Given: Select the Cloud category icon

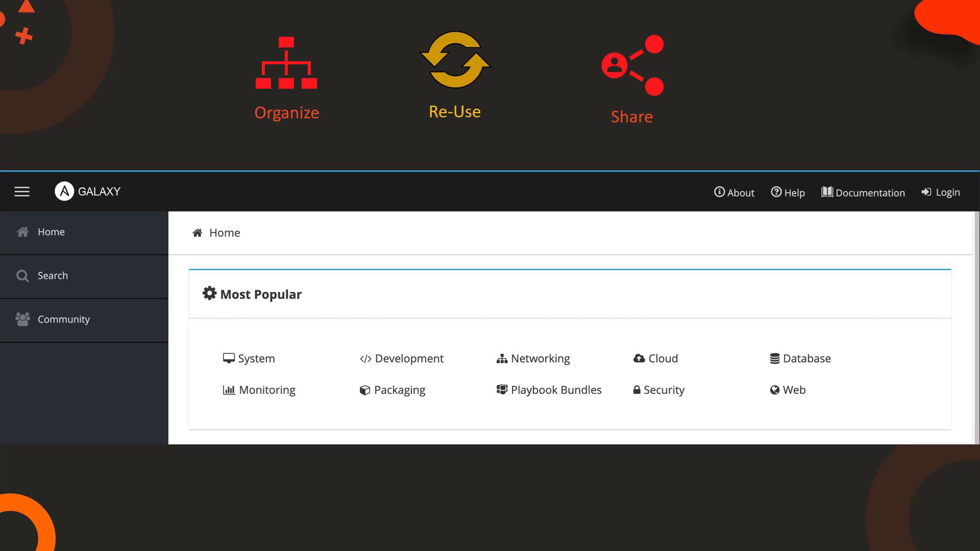Looking at the screenshot, I should point(639,359).
